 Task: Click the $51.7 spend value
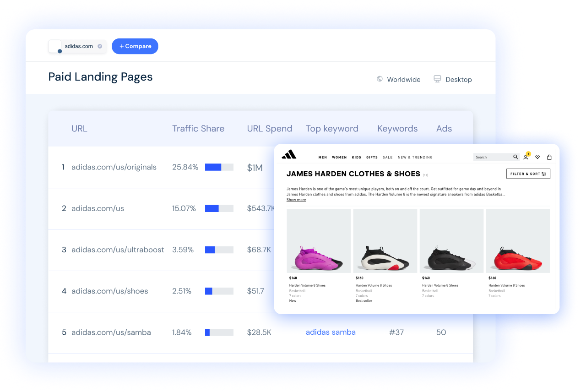point(255,291)
